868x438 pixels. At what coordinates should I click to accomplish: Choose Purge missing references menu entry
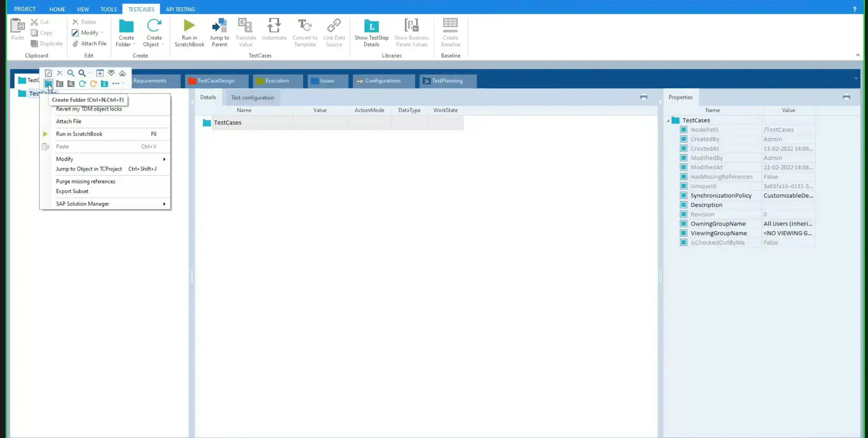point(86,181)
